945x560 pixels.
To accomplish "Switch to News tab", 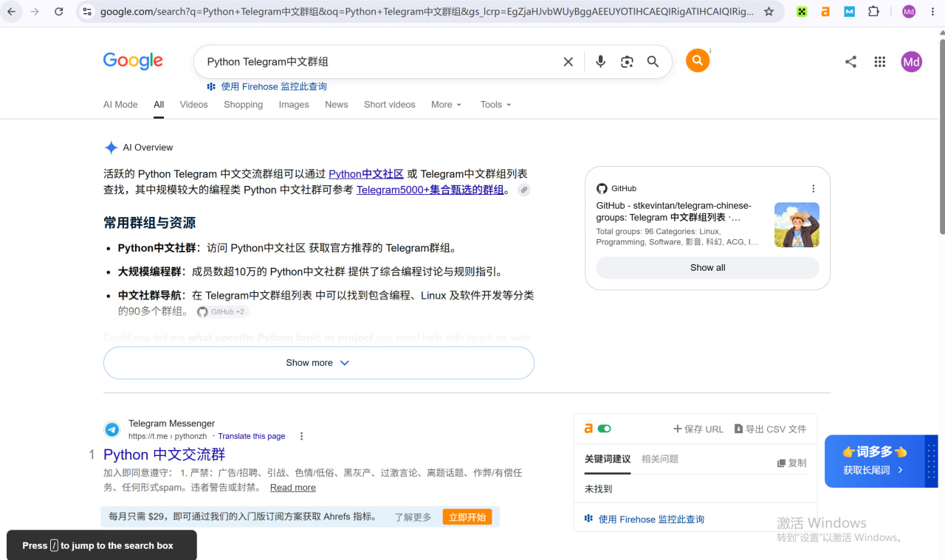I will (337, 105).
